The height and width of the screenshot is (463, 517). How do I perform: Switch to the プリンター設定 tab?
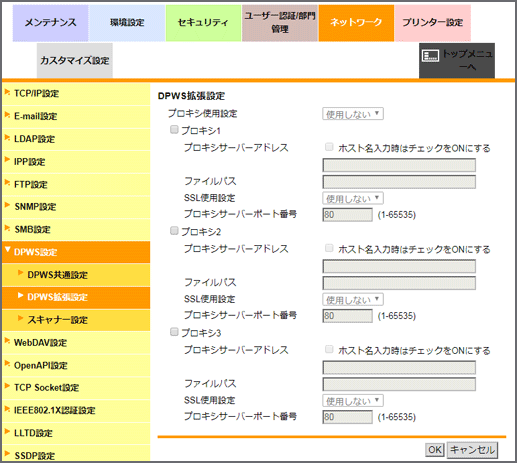pyautogui.click(x=432, y=23)
